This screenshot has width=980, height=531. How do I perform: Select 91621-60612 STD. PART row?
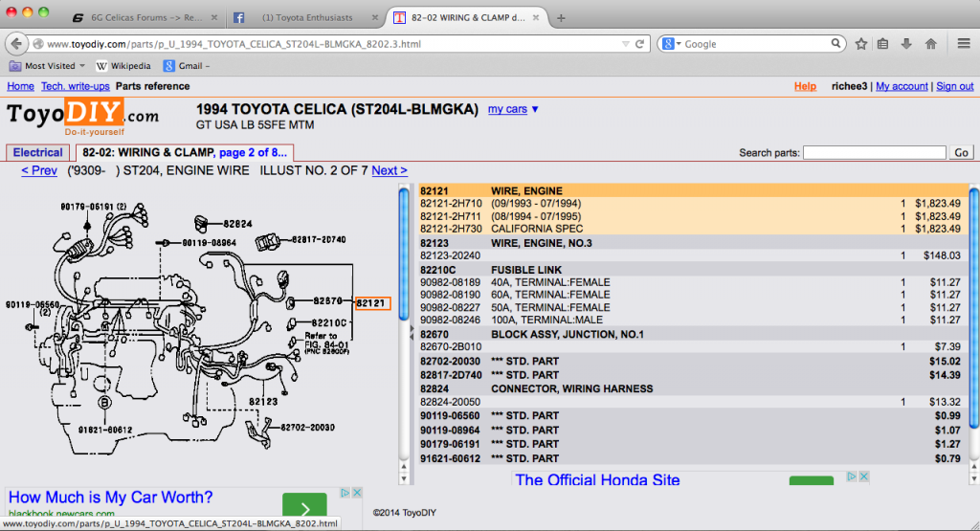(693, 458)
